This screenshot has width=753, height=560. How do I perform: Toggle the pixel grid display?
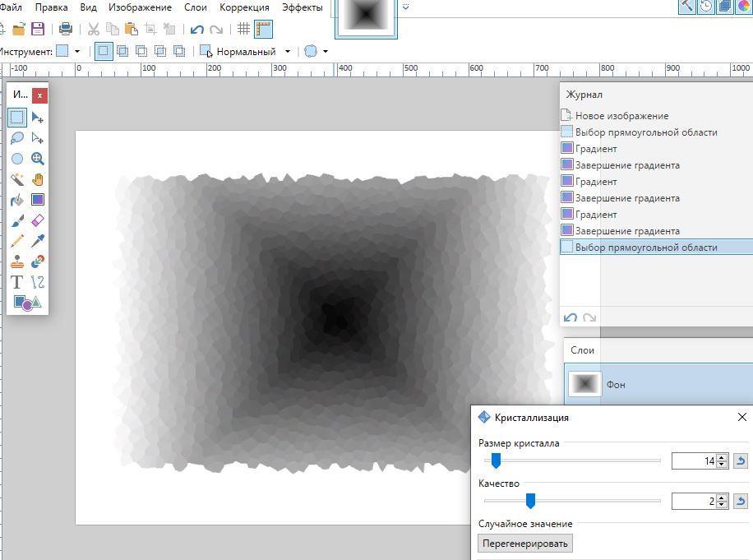[x=243, y=30]
